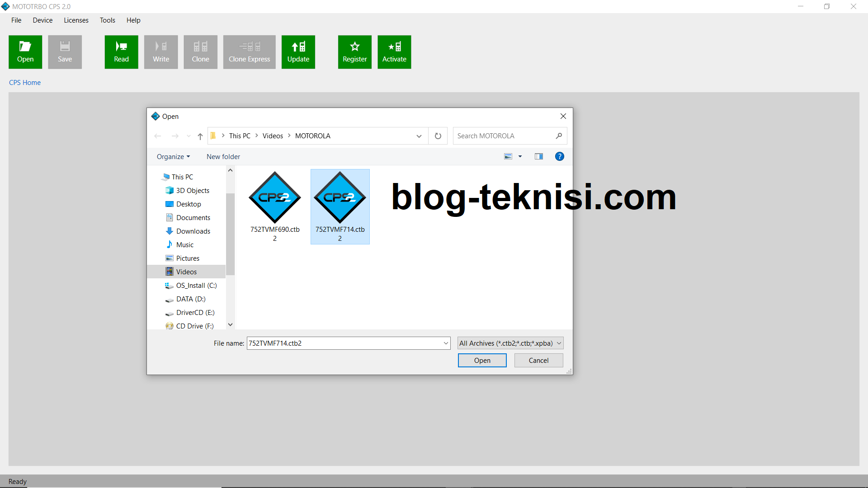This screenshot has height=488, width=868.
Task: Click the Forward arrow in Open dialog
Action: pyautogui.click(x=175, y=136)
